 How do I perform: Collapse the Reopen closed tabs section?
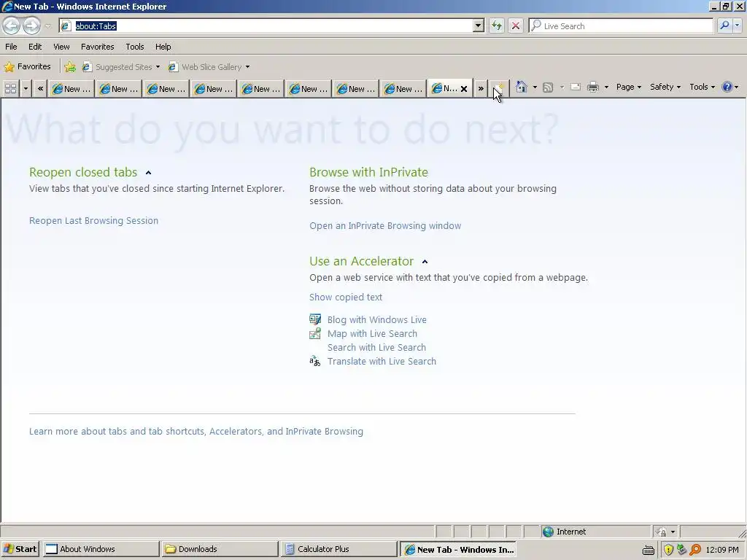148,173
